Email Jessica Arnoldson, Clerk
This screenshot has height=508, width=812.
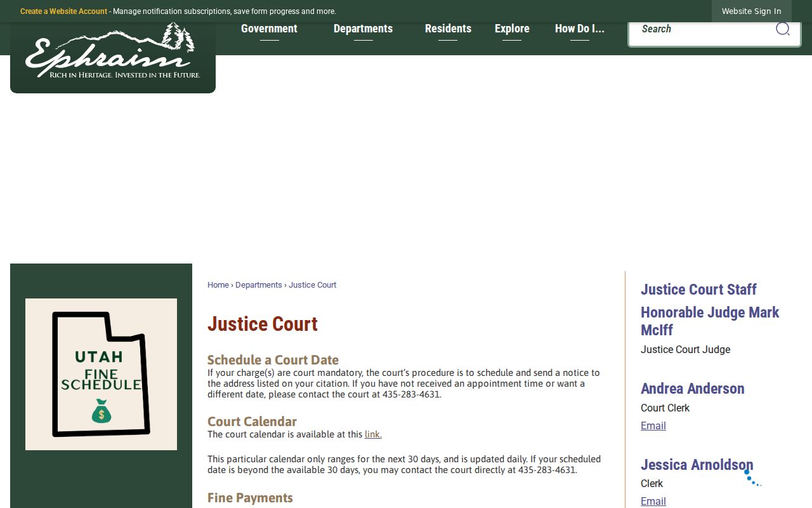653,501
